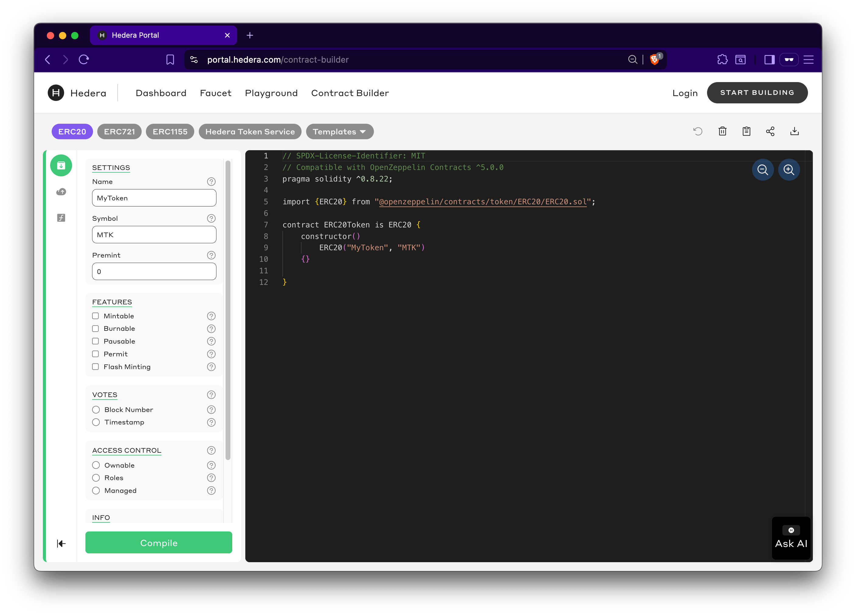The width and height of the screenshot is (856, 616).
Task: Open the Templates dropdown
Action: coord(339,132)
